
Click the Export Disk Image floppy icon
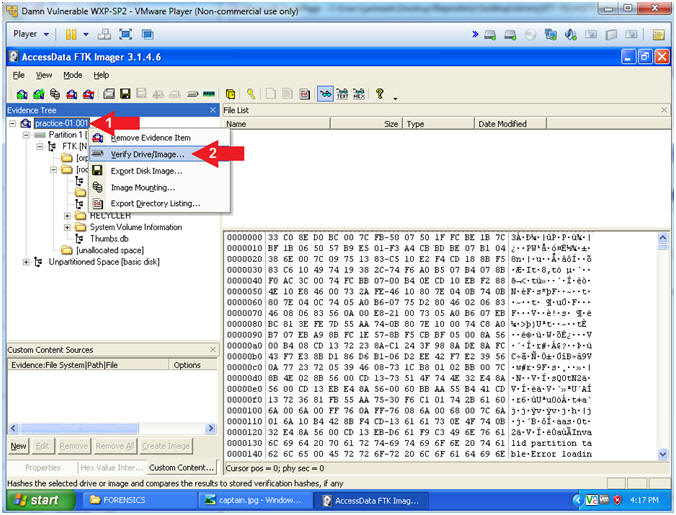[x=125, y=94]
